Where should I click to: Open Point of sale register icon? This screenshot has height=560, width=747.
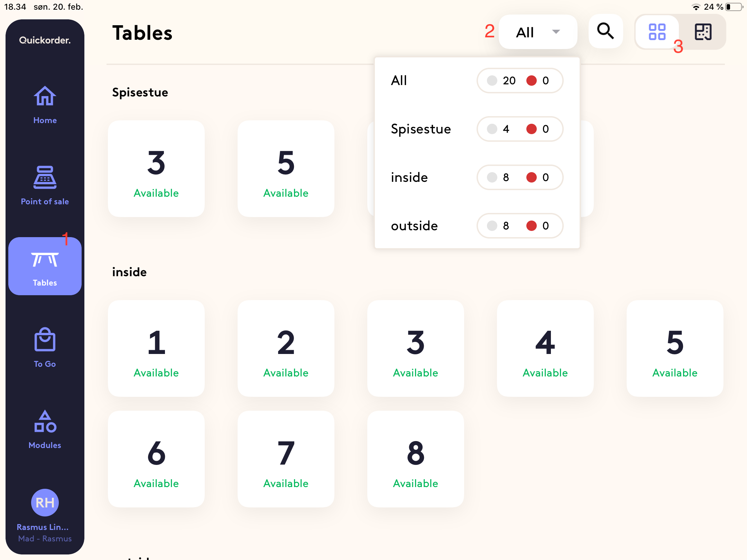click(x=45, y=177)
